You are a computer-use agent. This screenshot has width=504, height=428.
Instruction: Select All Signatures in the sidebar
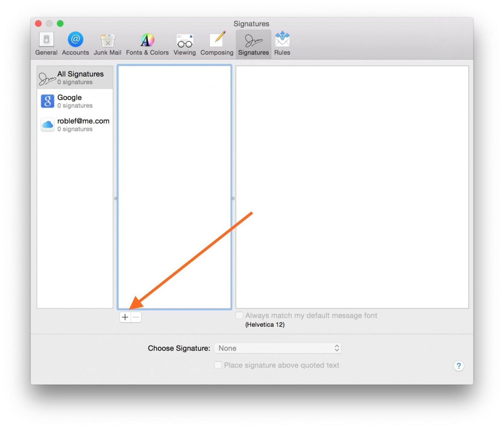(75, 78)
